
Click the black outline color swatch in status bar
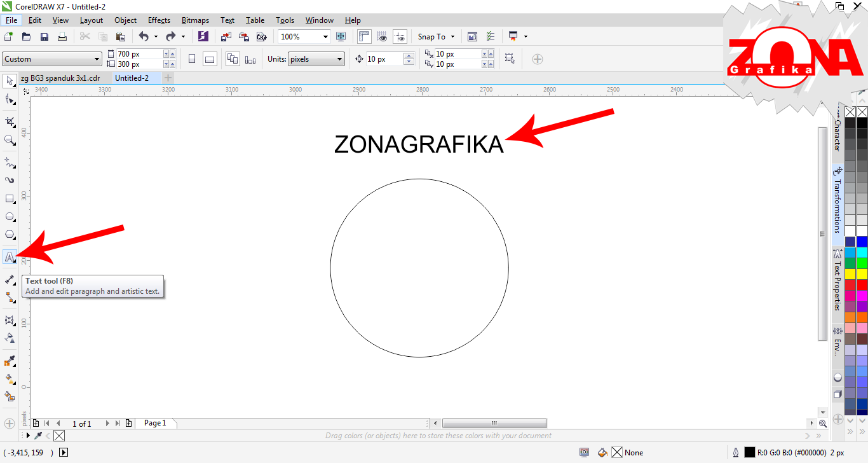pos(749,453)
